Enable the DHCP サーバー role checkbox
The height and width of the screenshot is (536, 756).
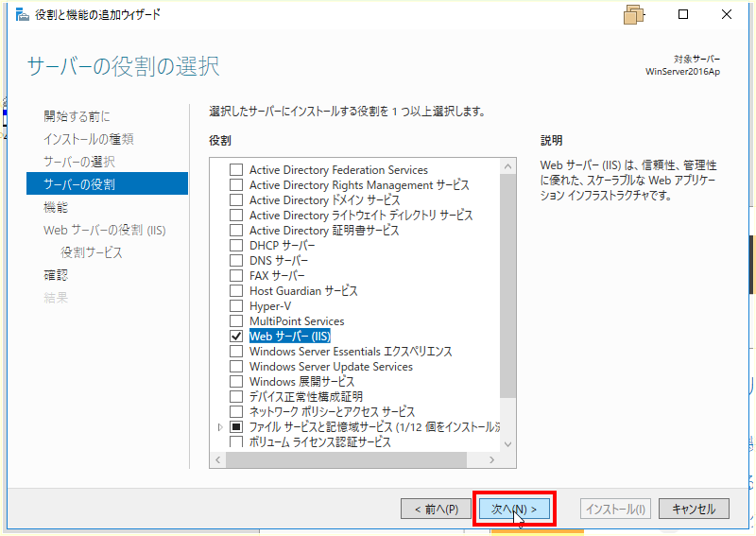point(236,246)
